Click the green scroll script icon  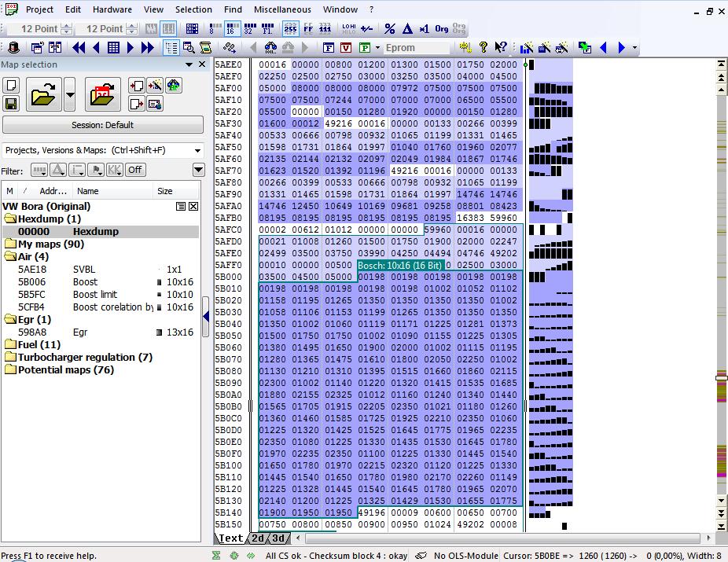[205, 47]
